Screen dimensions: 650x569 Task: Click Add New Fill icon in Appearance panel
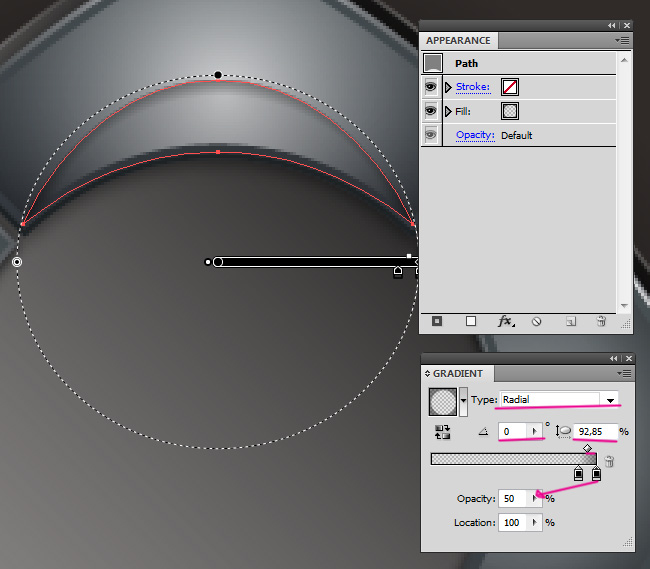click(471, 321)
